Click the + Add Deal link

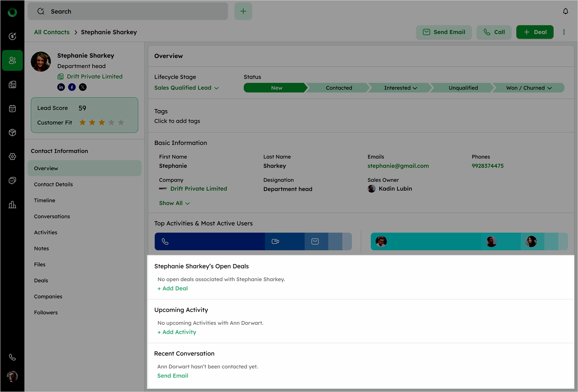(173, 288)
